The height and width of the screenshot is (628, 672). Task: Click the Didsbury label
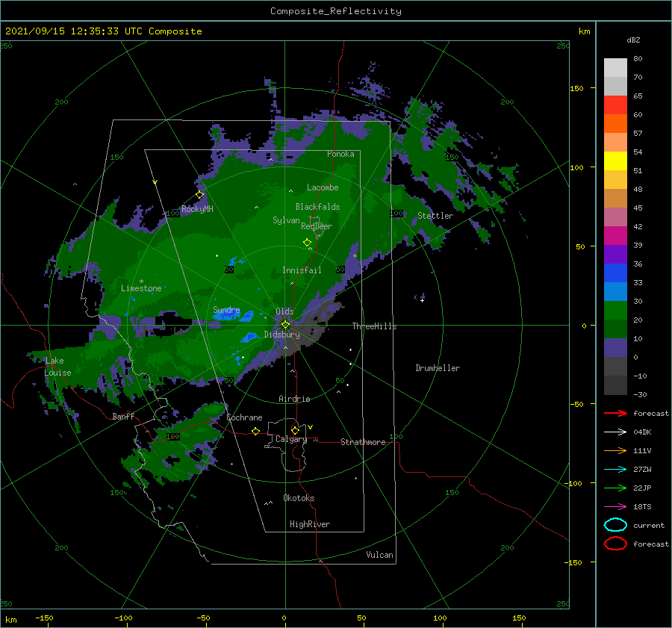coord(281,335)
